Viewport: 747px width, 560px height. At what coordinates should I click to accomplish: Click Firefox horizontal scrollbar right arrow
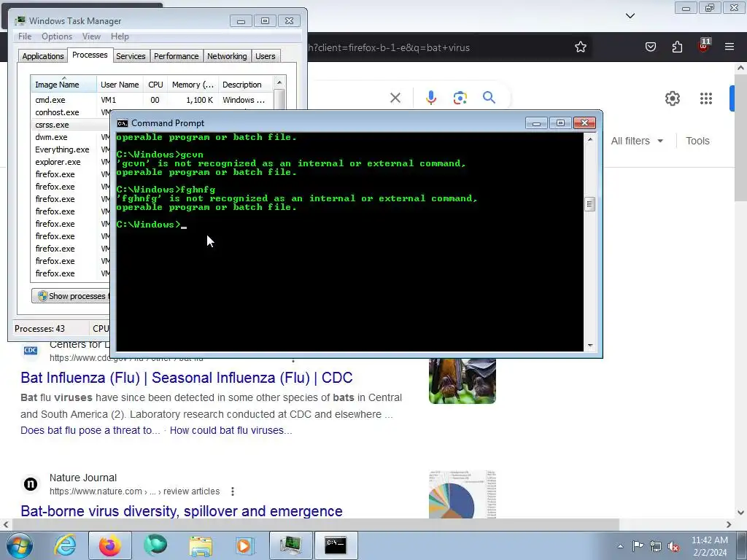coord(729,525)
